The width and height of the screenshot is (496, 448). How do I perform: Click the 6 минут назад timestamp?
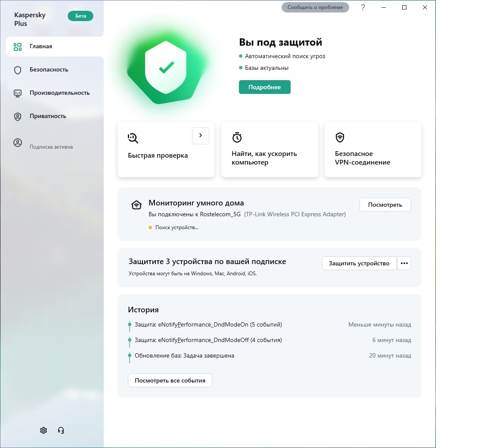[392, 340]
